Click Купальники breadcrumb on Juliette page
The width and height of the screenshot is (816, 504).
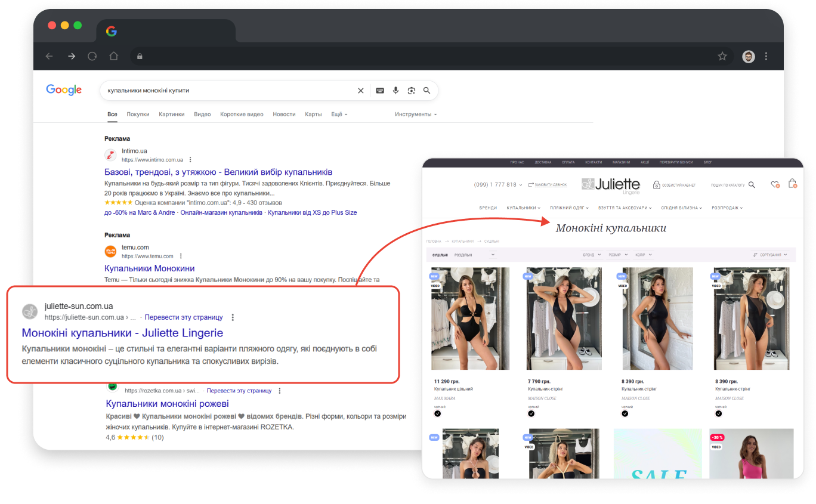click(462, 242)
